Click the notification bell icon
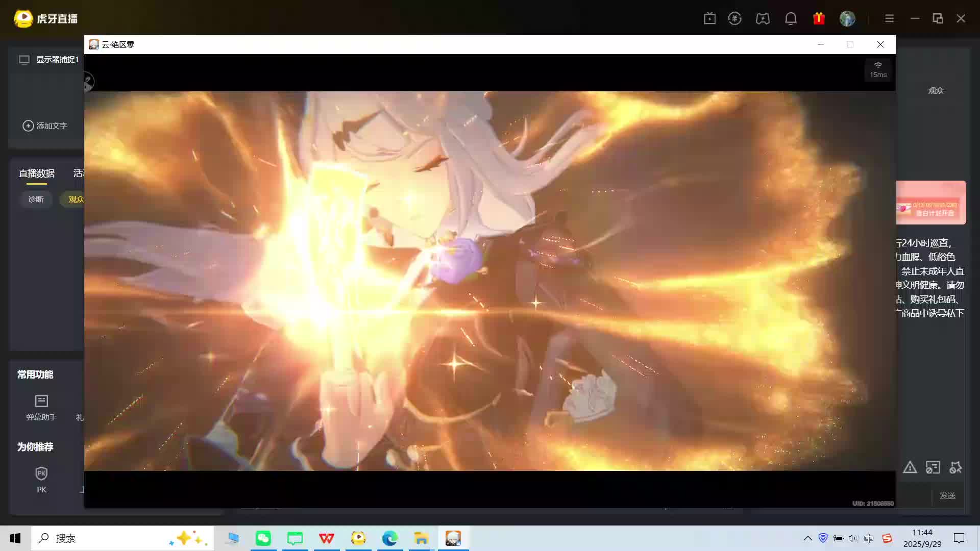 click(x=791, y=18)
